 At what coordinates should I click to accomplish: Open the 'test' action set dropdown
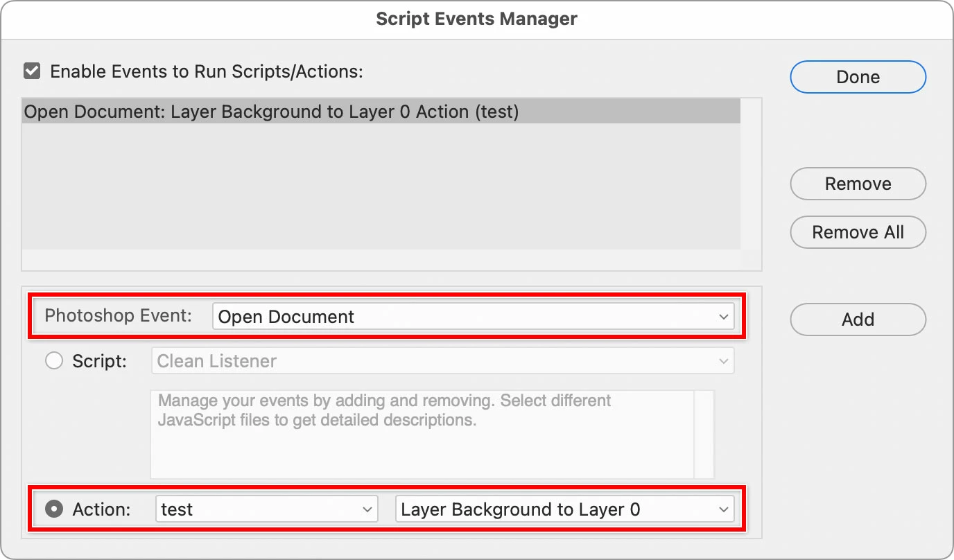tap(266, 509)
